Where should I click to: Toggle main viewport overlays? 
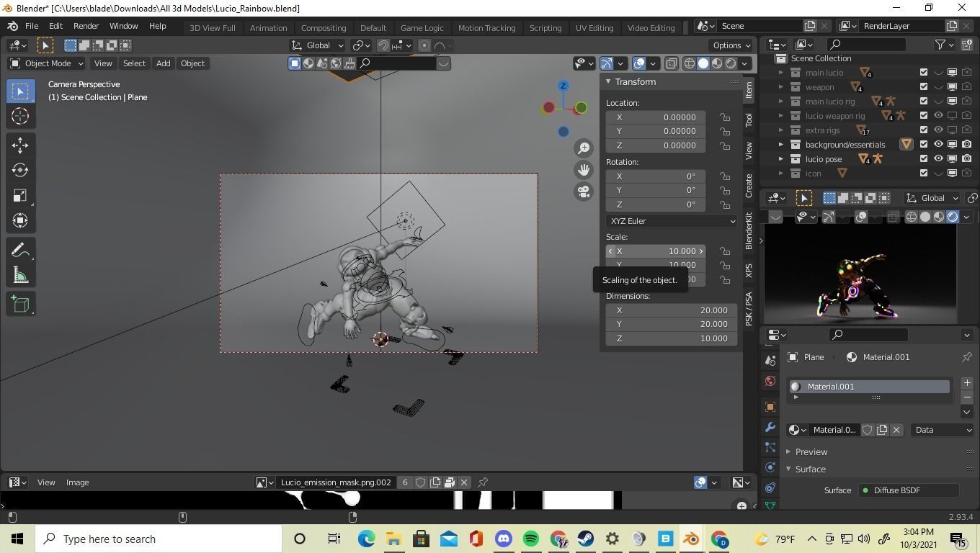click(x=639, y=63)
